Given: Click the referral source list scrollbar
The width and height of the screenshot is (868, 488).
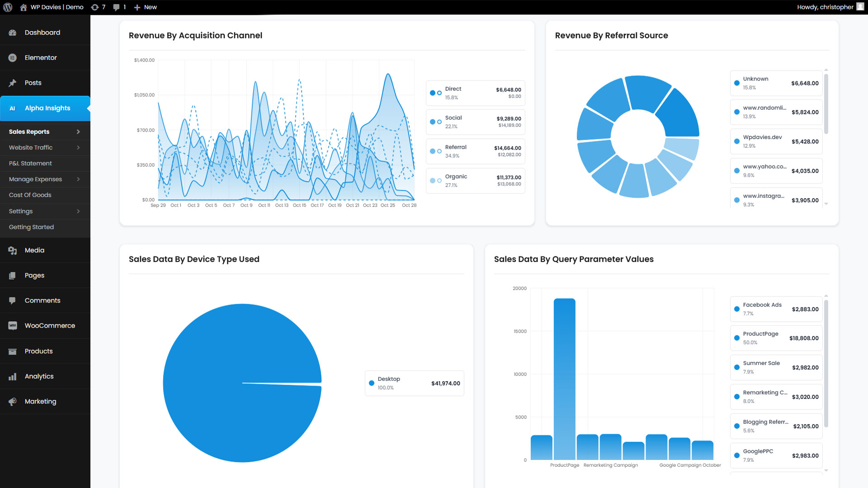Looking at the screenshot, I should click(826, 104).
